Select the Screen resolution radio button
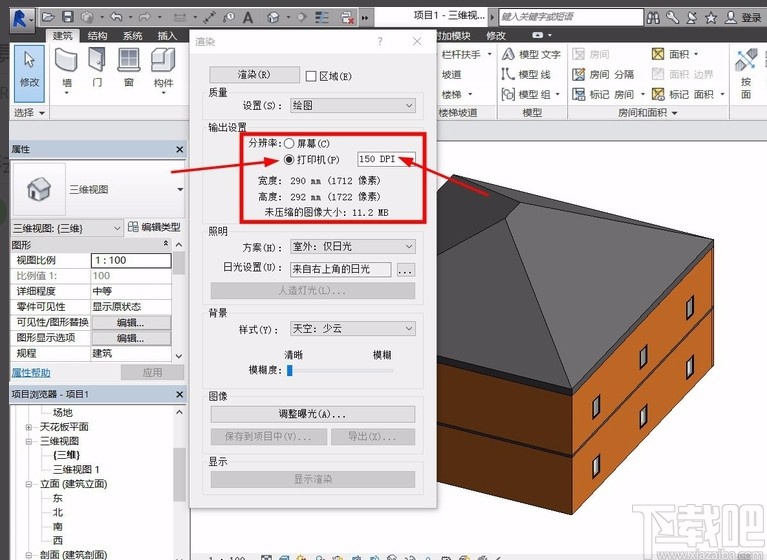This screenshot has width=767, height=560. [289, 144]
